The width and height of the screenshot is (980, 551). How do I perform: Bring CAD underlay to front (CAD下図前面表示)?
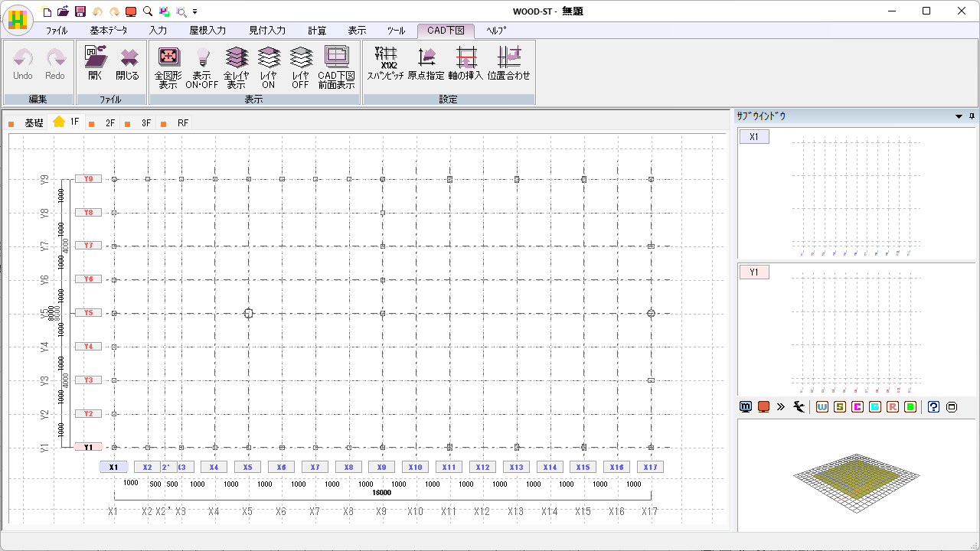click(337, 67)
